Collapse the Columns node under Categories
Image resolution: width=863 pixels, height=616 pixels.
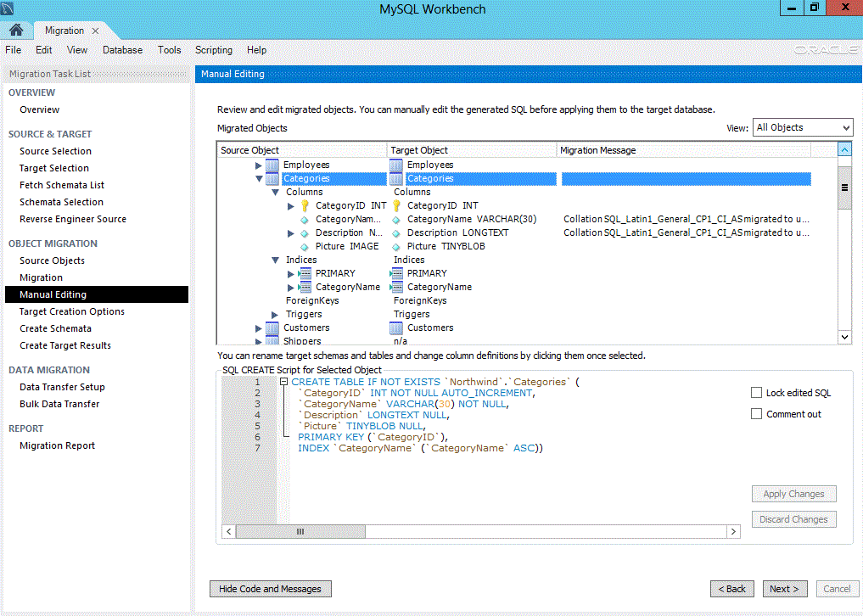[x=275, y=192]
